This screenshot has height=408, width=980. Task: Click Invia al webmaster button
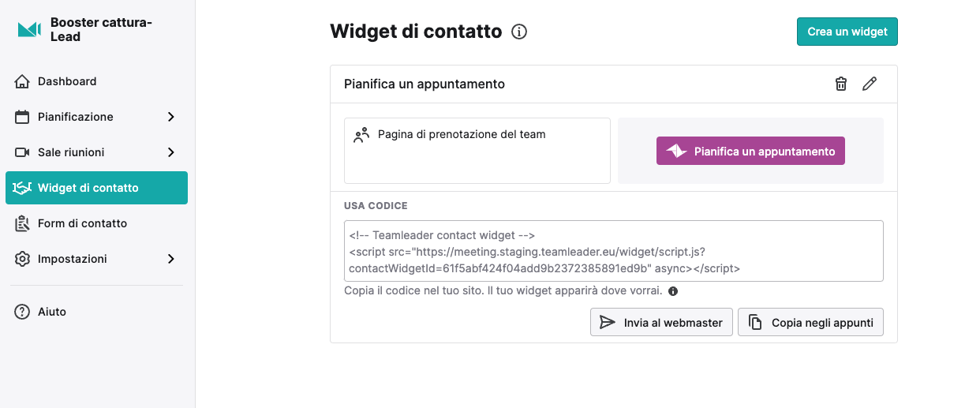tap(661, 322)
